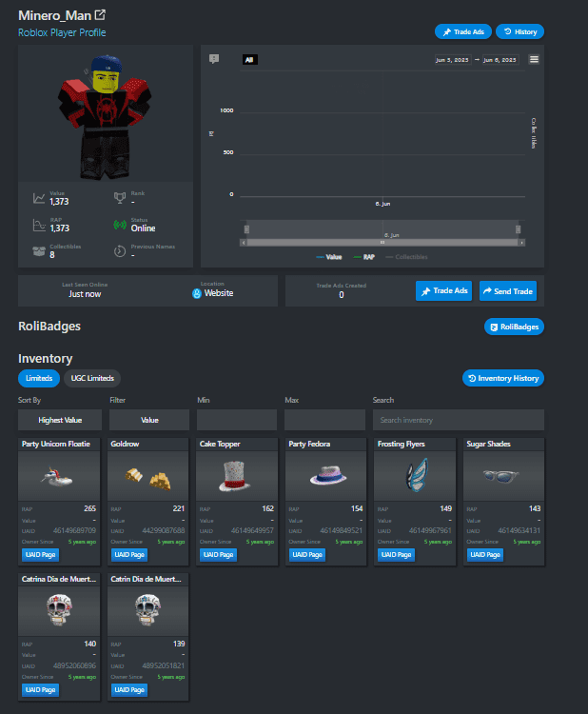The image size is (588, 714).
Task: Select the Limiteds tab
Action: [x=39, y=378]
